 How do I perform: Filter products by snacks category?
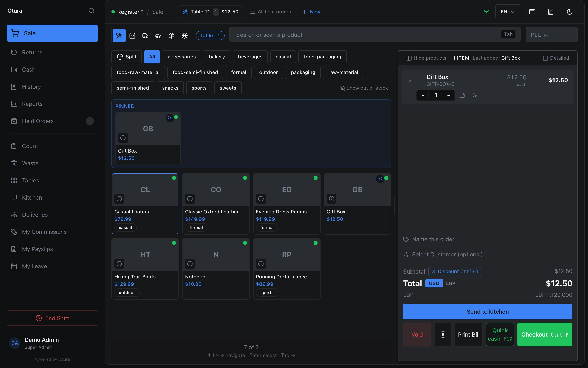pyautogui.click(x=170, y=88)
